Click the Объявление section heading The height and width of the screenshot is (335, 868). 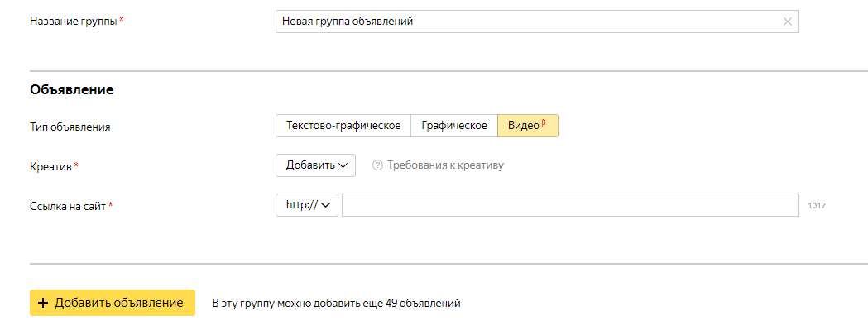71,89
